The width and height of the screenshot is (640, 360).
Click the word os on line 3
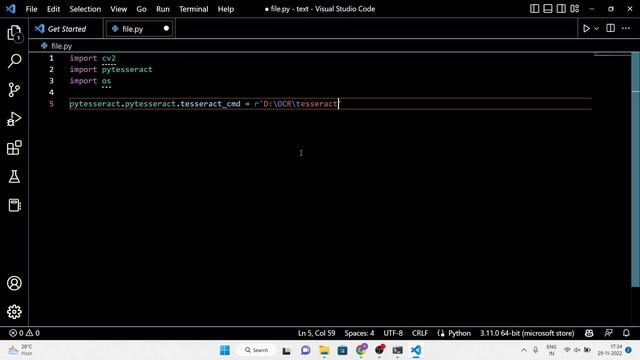pos(107,81)
